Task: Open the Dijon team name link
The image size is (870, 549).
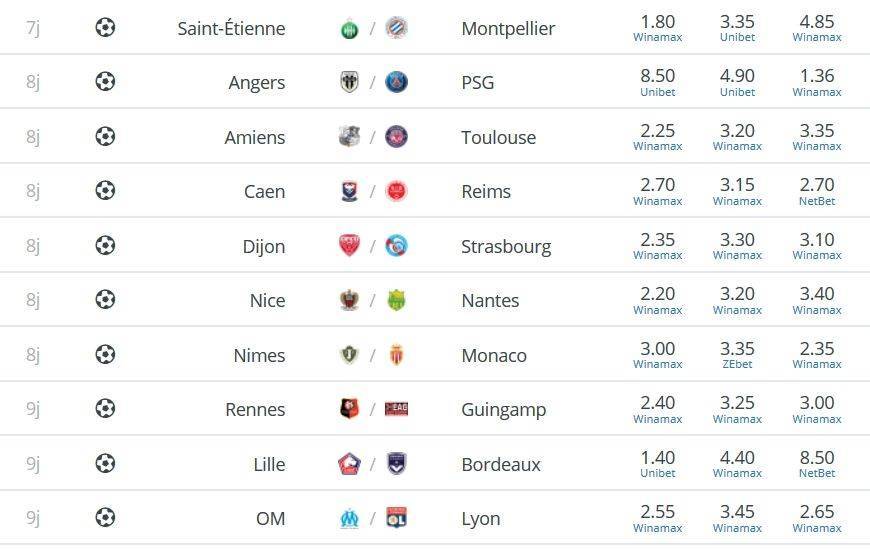Action: click(264, 246)
